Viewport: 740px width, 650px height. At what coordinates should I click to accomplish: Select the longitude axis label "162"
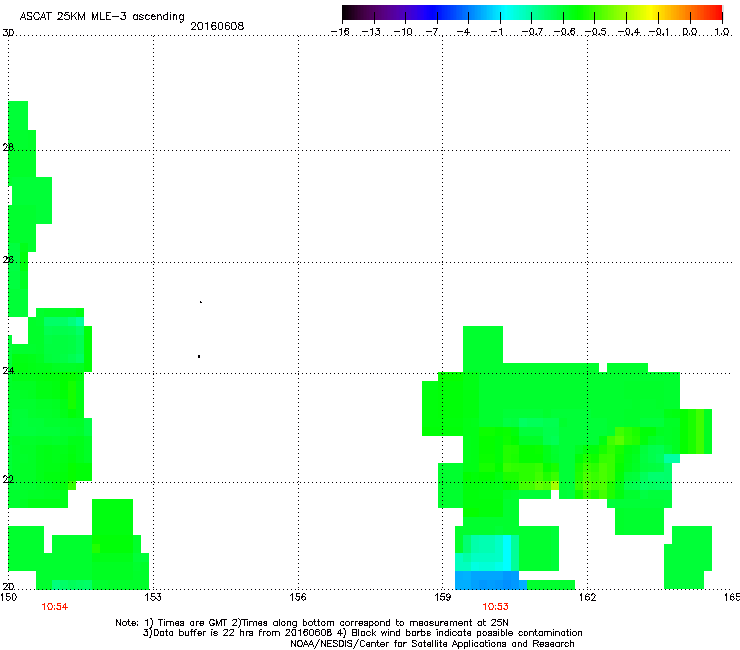[x=588, y=597]
